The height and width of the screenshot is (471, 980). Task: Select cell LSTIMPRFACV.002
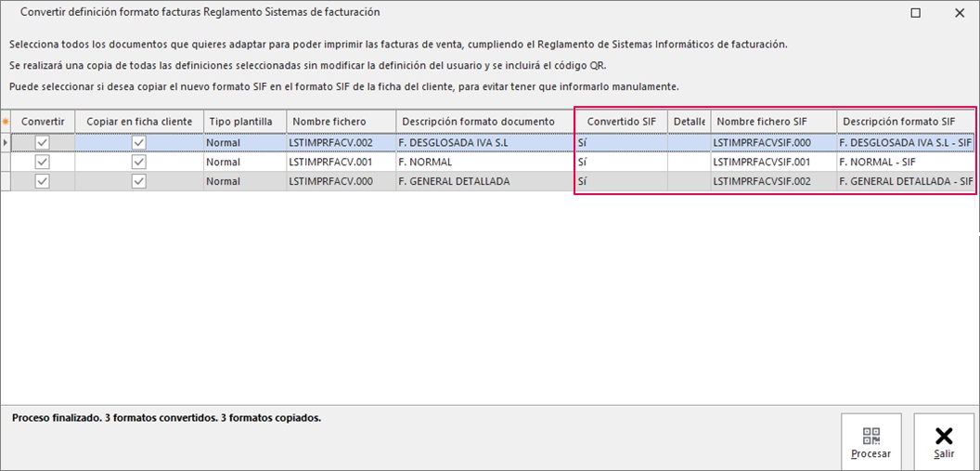click(342, 143)
